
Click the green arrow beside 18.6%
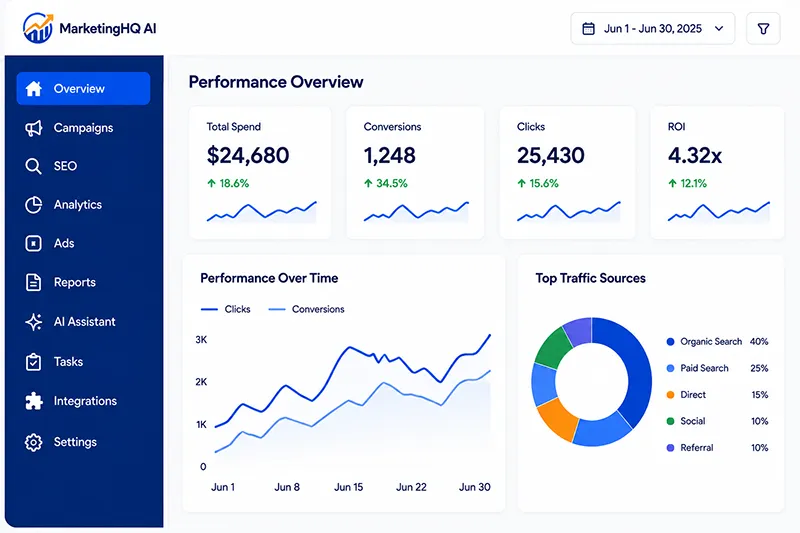coord(211,183)
